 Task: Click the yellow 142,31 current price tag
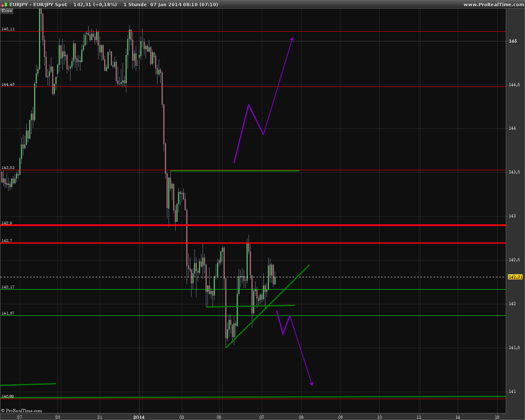coord(515,277)
